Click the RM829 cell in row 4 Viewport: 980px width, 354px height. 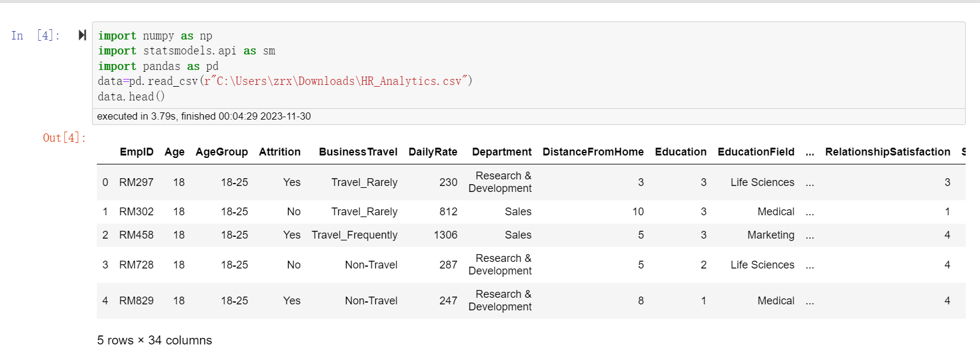point(136,301)
